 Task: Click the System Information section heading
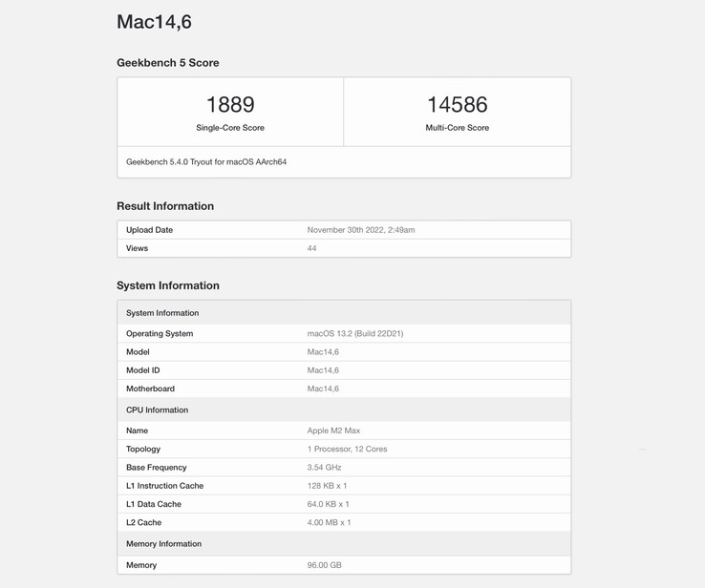click(x=168, y=285)
